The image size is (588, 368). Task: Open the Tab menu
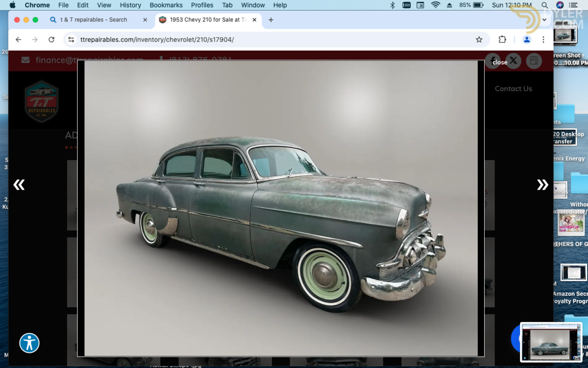227,5
